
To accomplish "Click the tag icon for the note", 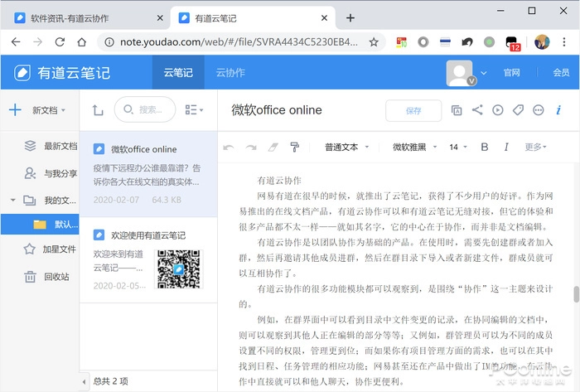I will point(518,110).
